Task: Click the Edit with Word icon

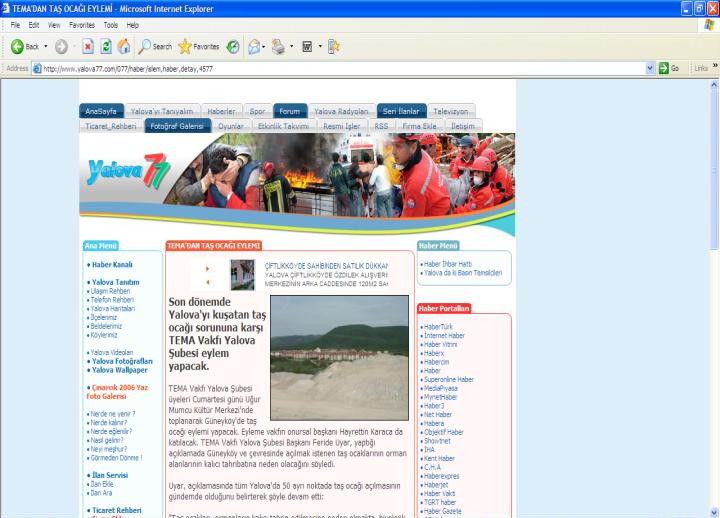Action: 307,46
